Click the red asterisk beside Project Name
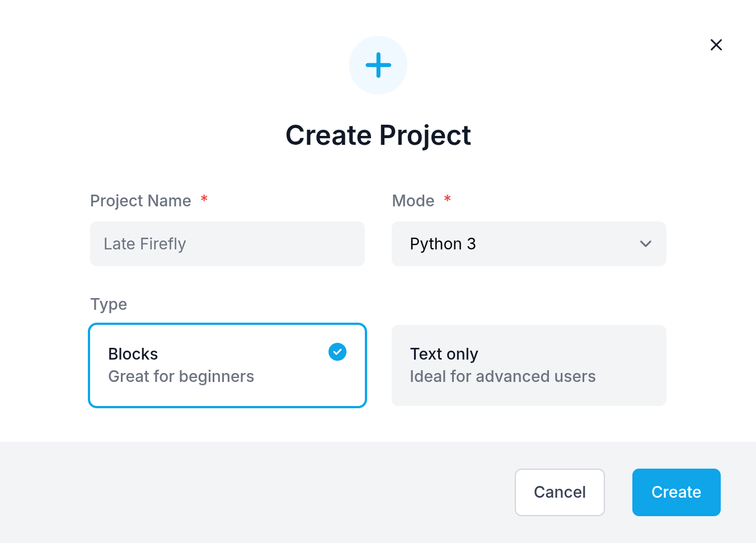The width and height of the screenshot is (756, 543). 204,199
